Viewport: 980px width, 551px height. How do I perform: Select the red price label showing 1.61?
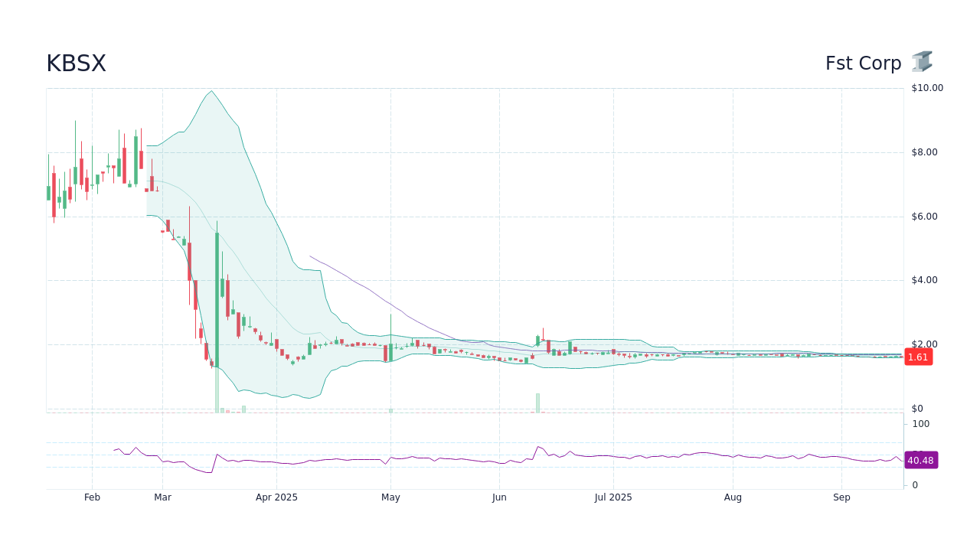(918, 357)
